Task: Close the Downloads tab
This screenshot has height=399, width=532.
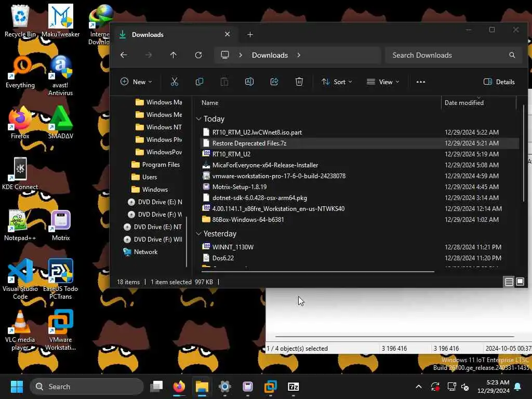Action: point(228,34)
